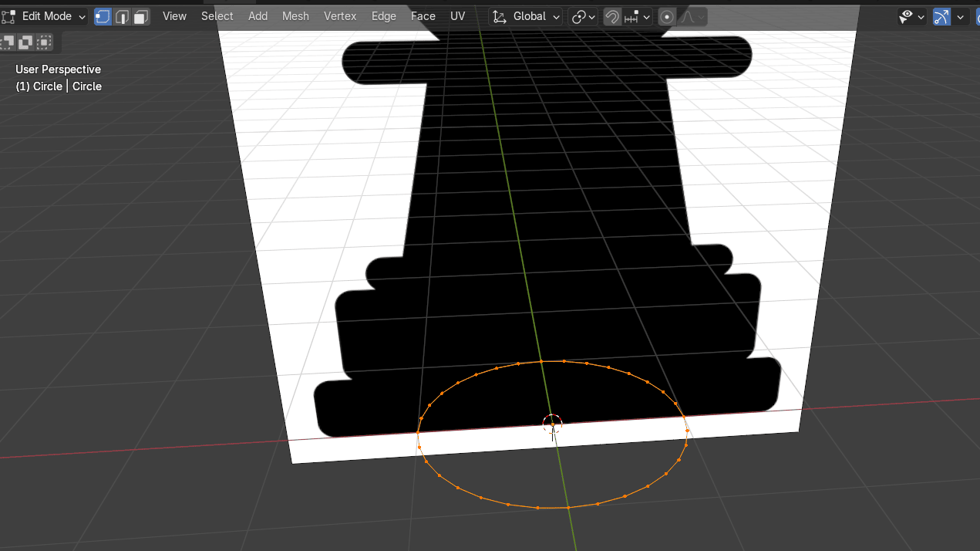The height and width of the screenshot is (551, 980).
Task: Switch to Face selection mode
Action: (141, 16)
